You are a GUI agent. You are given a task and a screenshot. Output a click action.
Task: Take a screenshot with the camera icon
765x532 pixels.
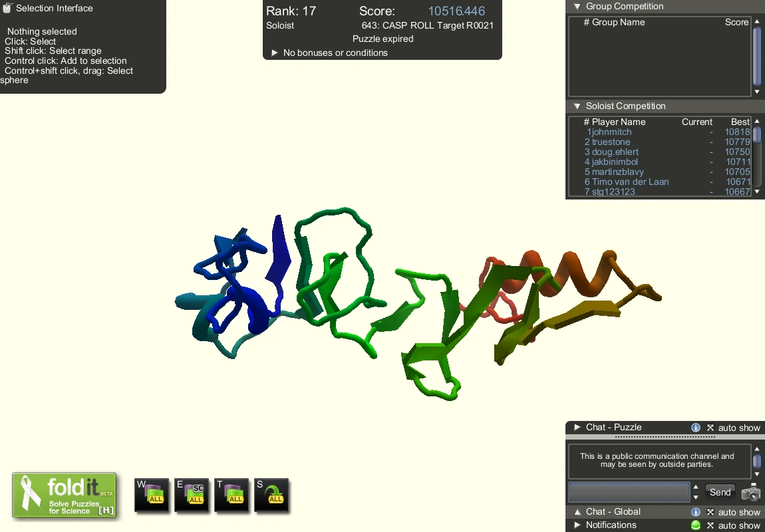tap(750, 493)
